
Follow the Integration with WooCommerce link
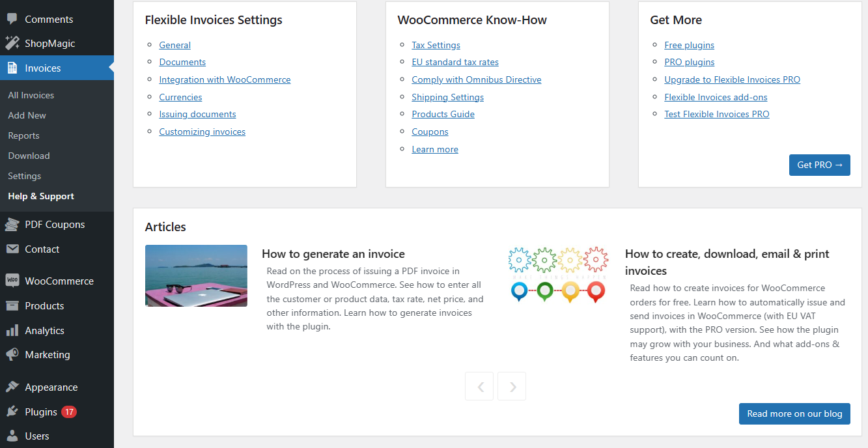click(x=225, y=79)
